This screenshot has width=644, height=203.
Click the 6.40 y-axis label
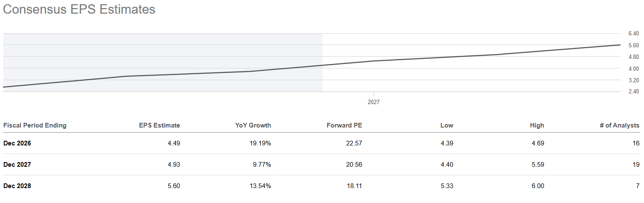[x=633, y=33]
